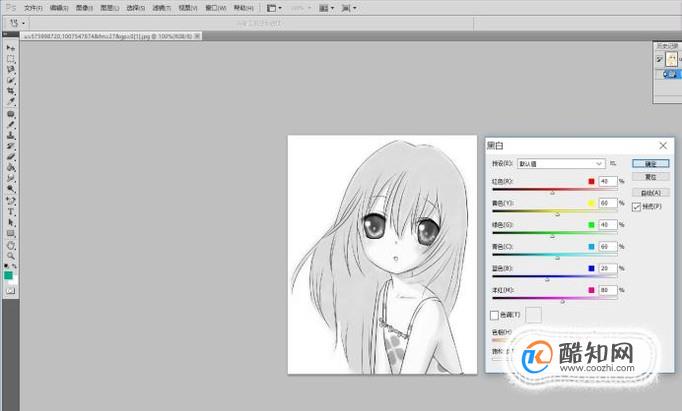Click the 青色(C) cyans value field
This screenshot has height=411, width=682.
point(608,247)
